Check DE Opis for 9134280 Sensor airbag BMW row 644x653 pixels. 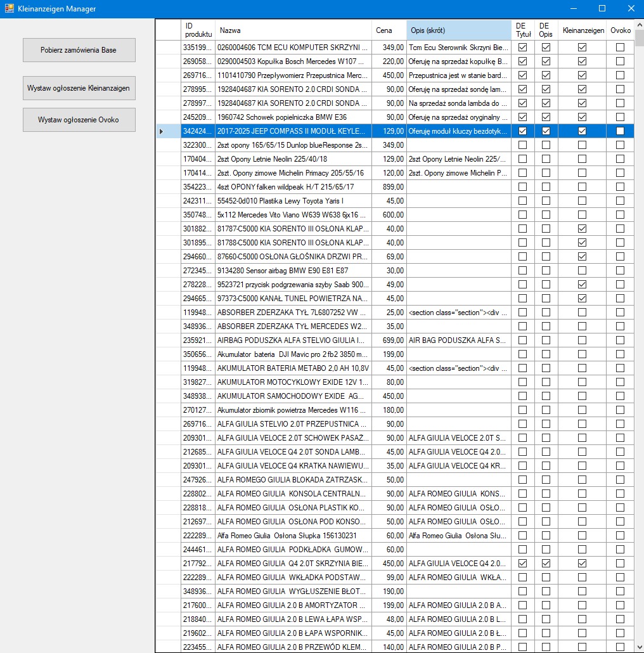546,271
